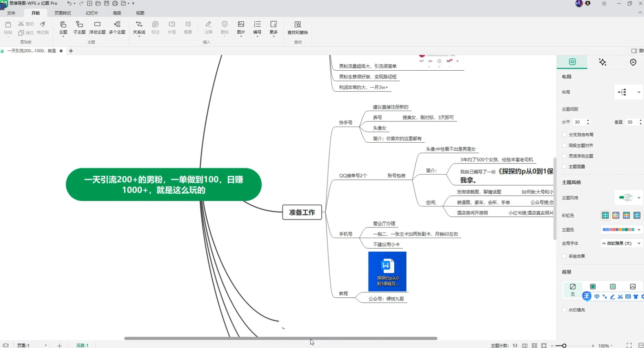Open the attached Word document thumbnail
This screenshot has width=644, height=348.
click(387, 272)
